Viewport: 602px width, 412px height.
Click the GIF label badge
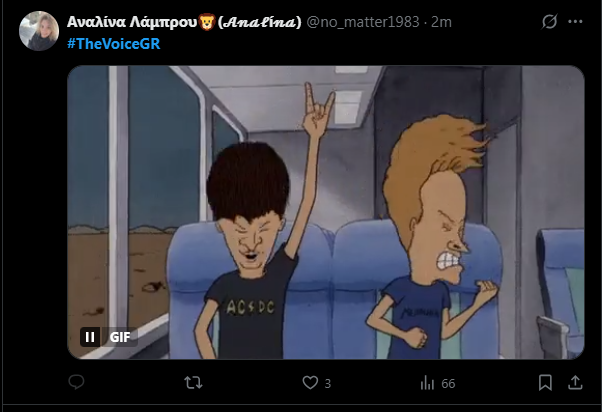click(x=120, y=337)
